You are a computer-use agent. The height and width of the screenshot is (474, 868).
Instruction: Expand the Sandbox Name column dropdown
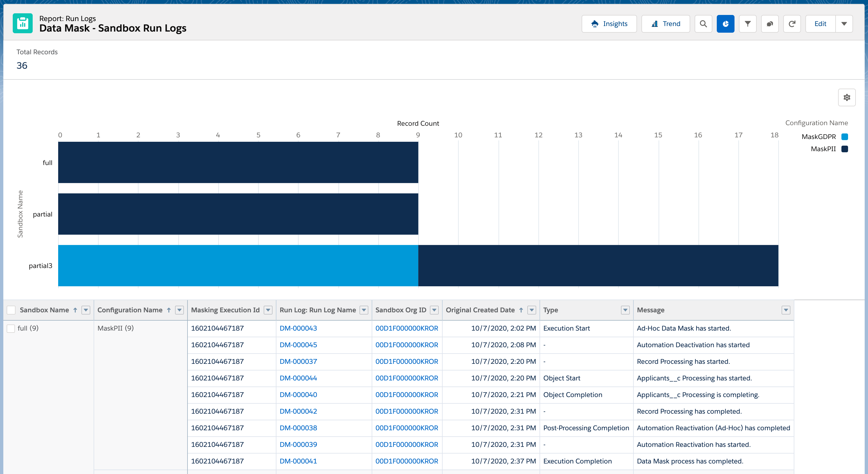(86, 309)
